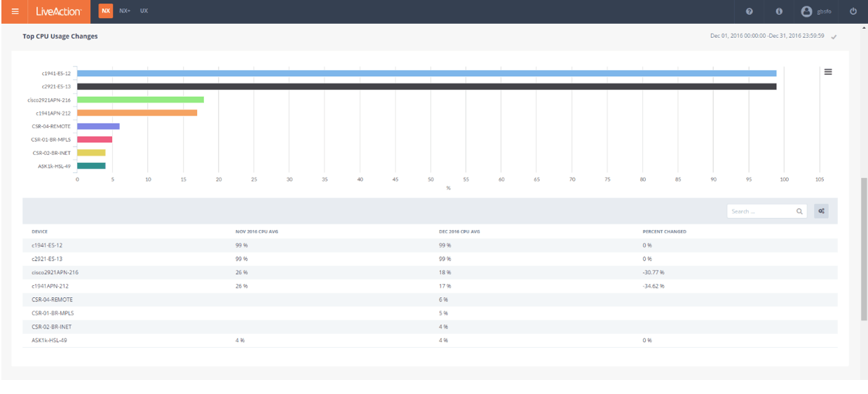Click the table settings gear icon

point(821,211)
